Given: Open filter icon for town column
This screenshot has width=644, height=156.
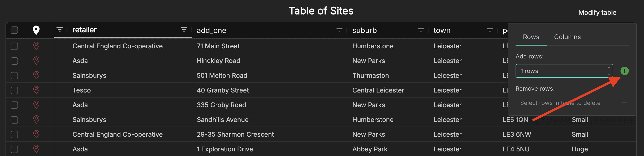Looking at the screenshot, I should (490, 30).
